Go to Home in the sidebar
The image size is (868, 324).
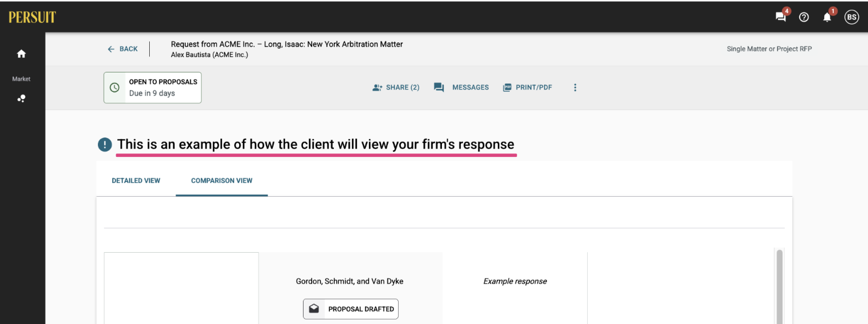pos(21,54)
